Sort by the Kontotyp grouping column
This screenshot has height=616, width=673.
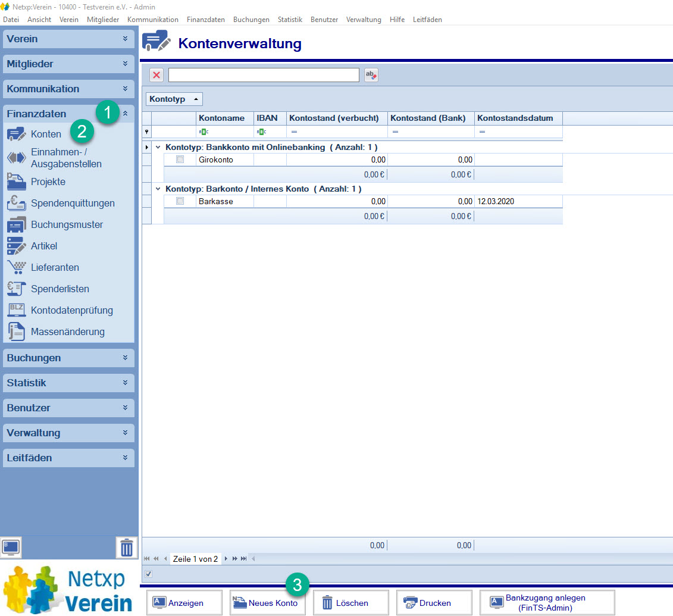pyautogui.click(x=174, y=99)
